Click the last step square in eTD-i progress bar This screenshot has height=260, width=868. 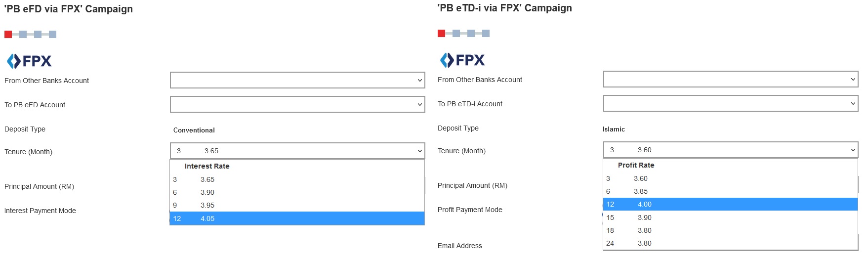point(486,33)
